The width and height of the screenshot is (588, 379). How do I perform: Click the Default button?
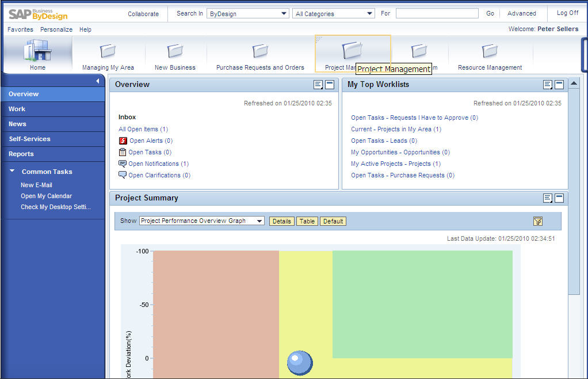click(333, 221)
